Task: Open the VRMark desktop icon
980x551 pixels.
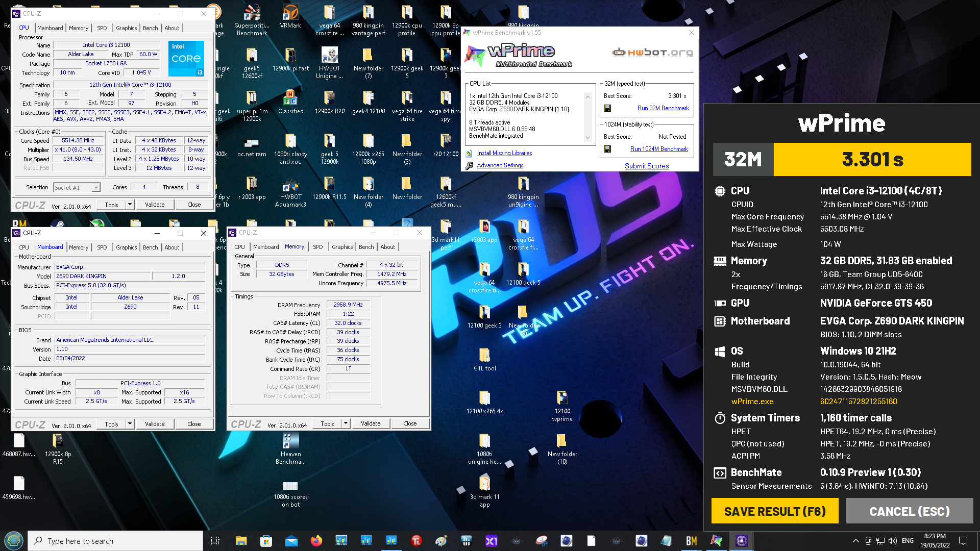Action: coord(290,16)
